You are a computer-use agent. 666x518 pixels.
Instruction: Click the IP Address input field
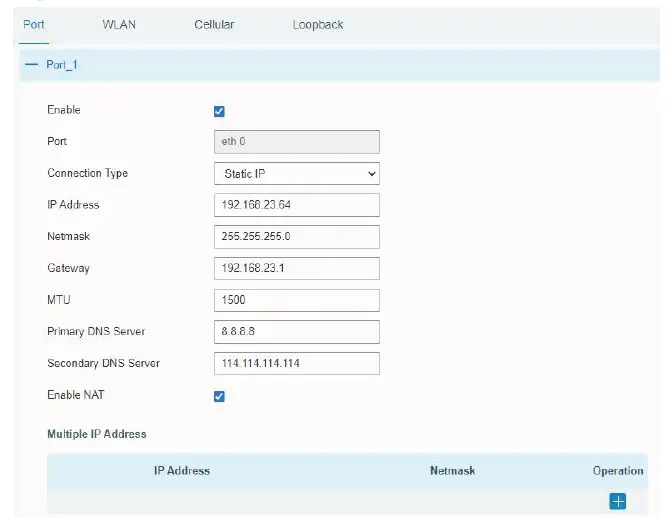click(x=296, y=205)
